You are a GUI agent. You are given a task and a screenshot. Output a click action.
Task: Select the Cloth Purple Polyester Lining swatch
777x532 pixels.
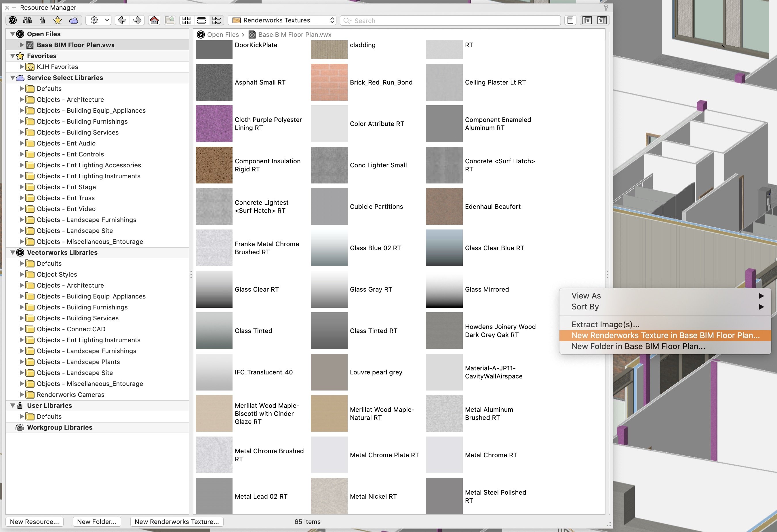tap(214, 124)
